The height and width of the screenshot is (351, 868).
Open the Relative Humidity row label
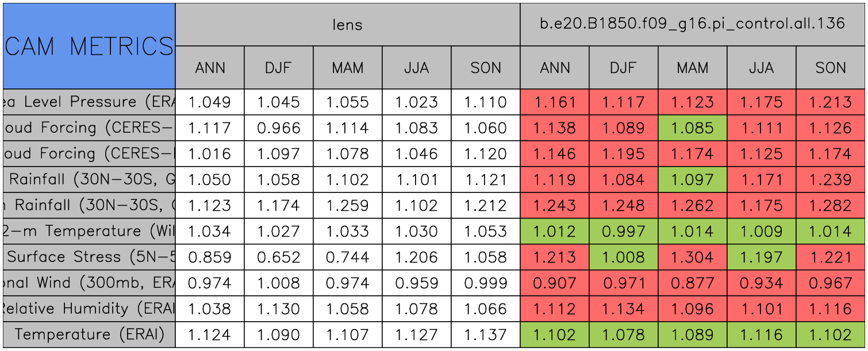pyautogui.click(x=89, y=308)
